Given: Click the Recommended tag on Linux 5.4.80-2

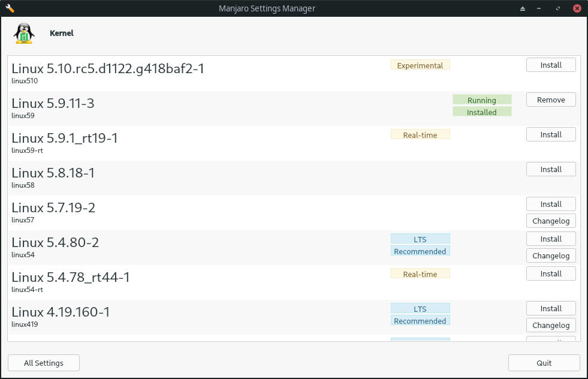Looking at the screenshot, I should [420, 251].
